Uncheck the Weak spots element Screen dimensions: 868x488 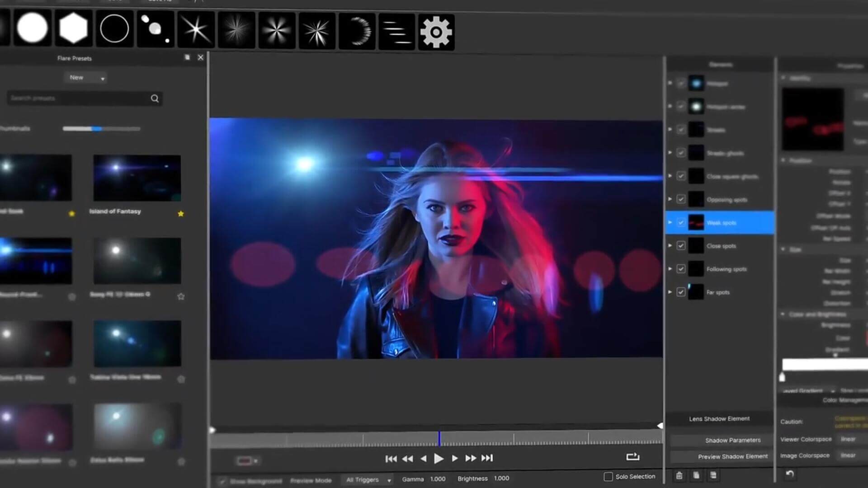681,222
